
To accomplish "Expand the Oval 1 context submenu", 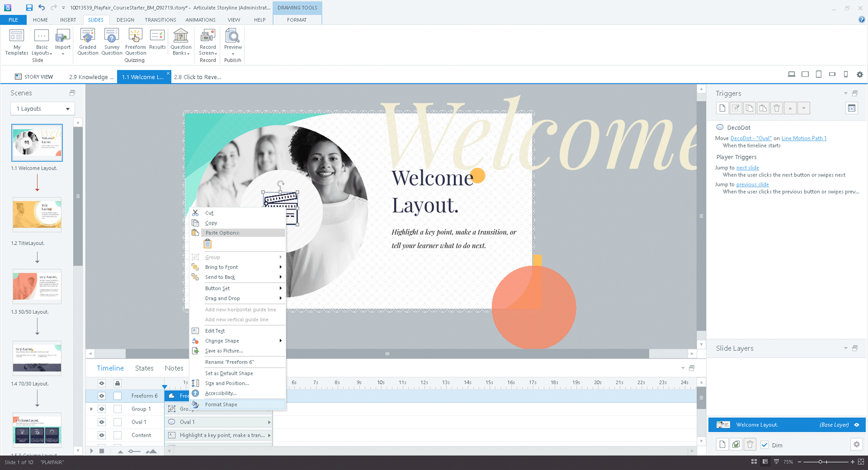I will (x=268, y=422).
